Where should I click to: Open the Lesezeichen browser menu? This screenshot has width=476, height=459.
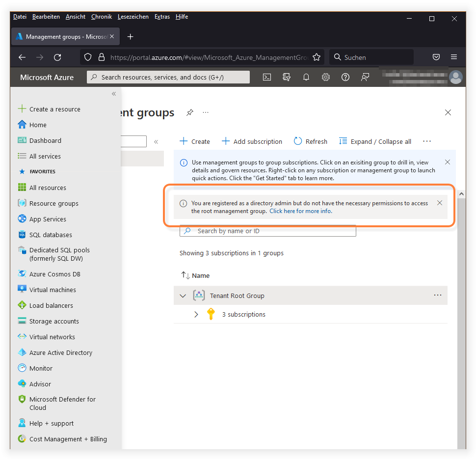(x=133, y=17)
